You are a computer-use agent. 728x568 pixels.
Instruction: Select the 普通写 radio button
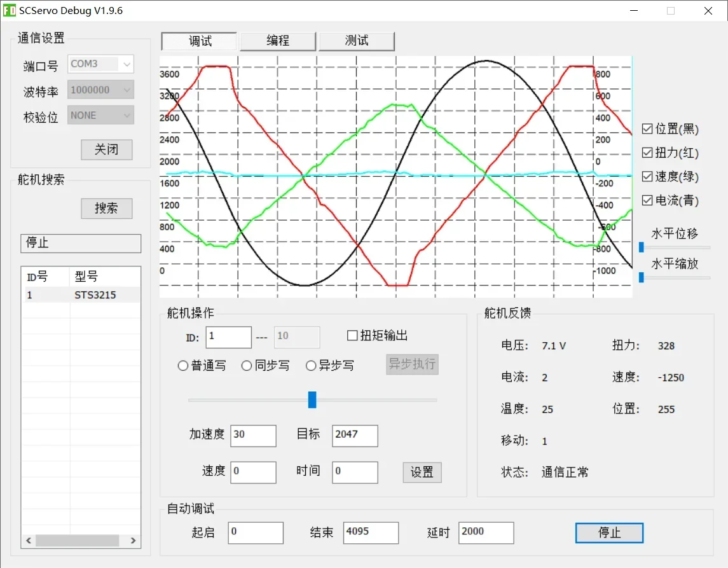[x=183, y=366]
